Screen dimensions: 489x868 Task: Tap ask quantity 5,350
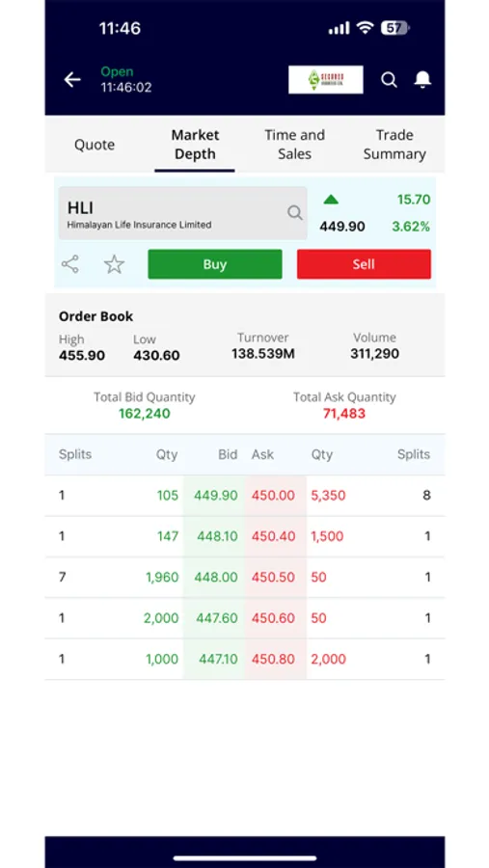(x=328, y=496)
